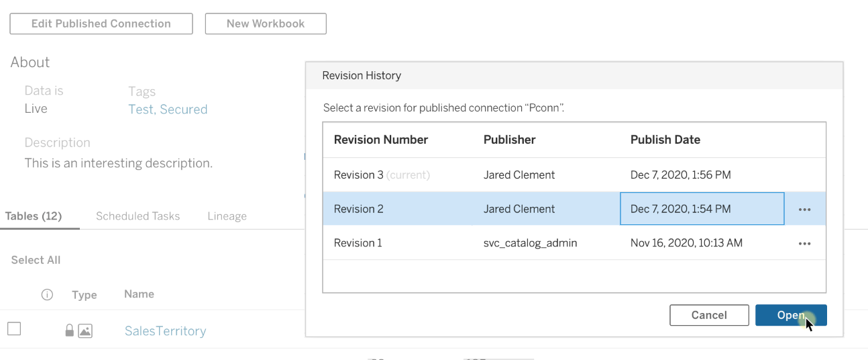Click the New Workbook button
Image resolution: width=868 pixels, height=360 pixels.
266,24
